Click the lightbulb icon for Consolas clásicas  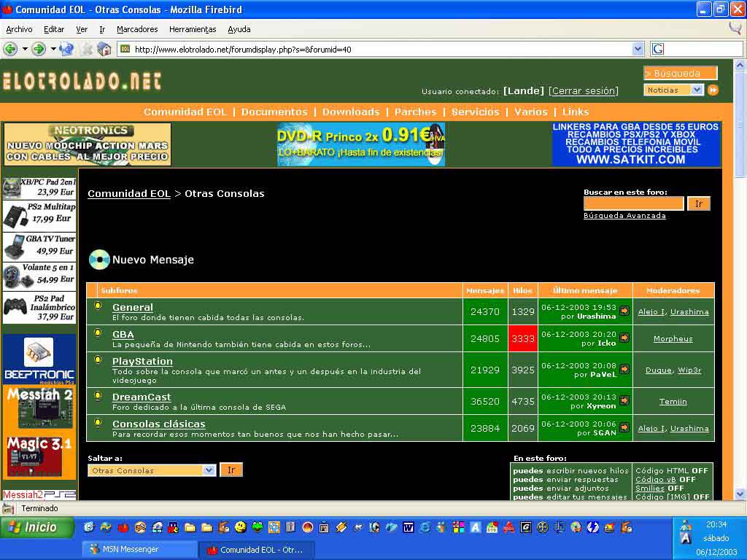point(98,423)
